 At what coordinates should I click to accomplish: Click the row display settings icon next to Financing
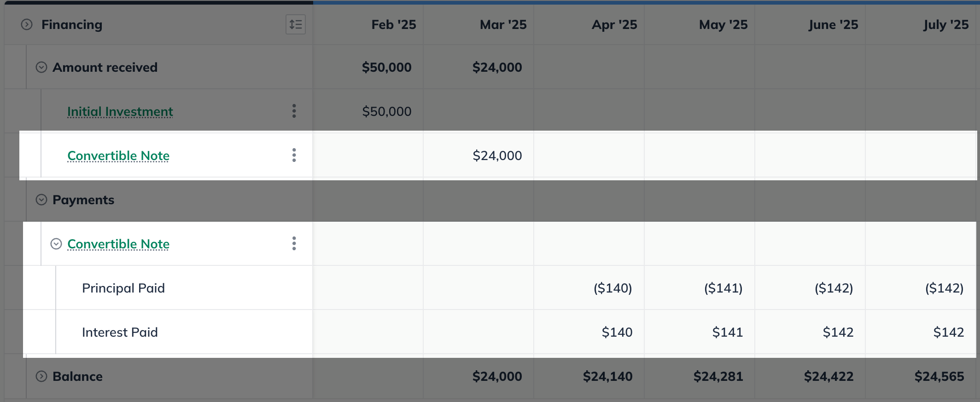pyautogui.click(x=295, y=24)
